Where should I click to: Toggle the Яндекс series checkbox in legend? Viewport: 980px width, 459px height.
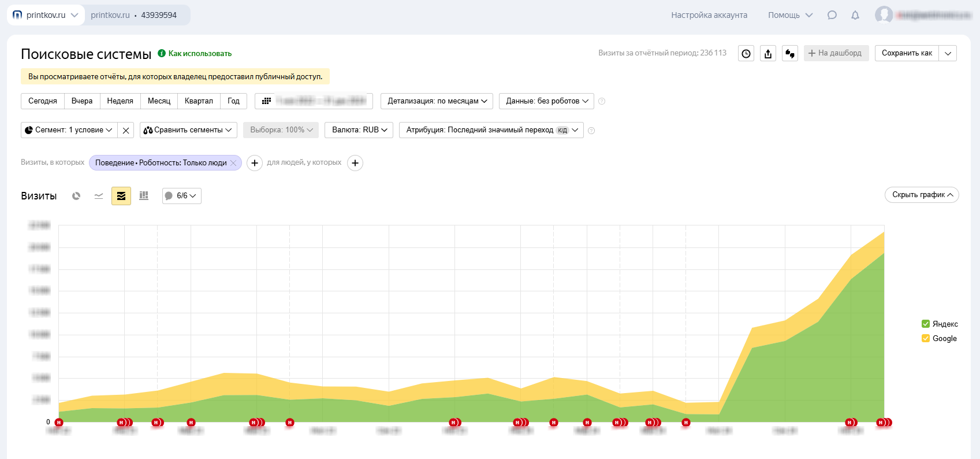coord(926,324)
